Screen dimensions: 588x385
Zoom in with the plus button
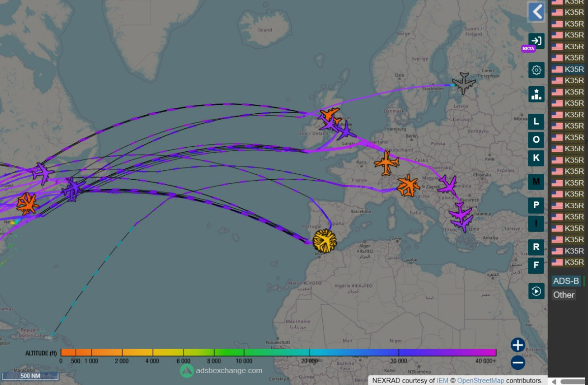[518, 345]
